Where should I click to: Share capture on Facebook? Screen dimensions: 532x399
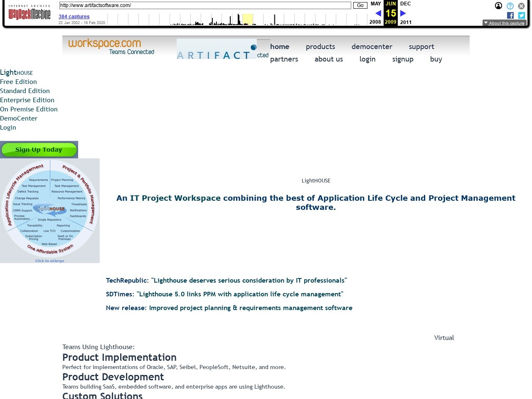(510, 15)
